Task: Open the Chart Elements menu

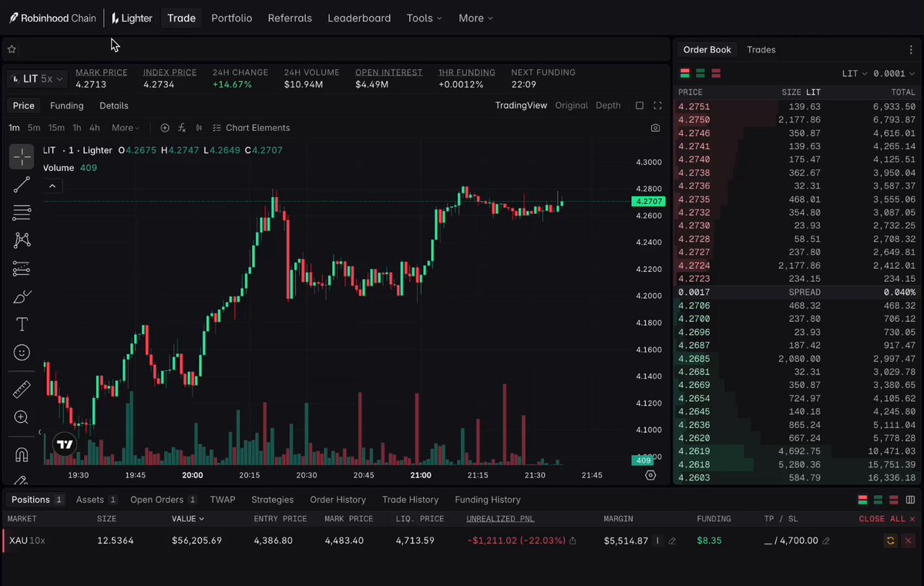Action: coord(251,128)
